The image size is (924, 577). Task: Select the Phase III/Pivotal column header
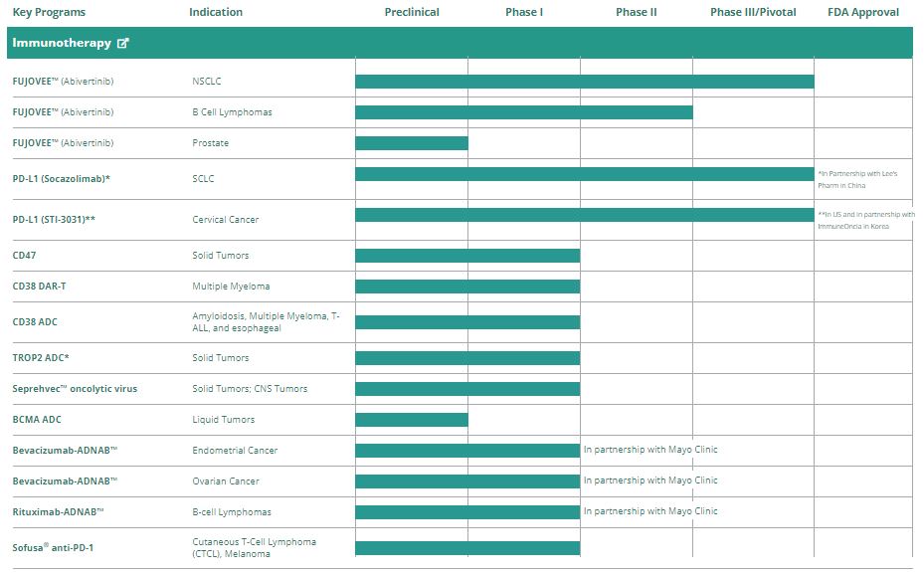coord(753,12)
